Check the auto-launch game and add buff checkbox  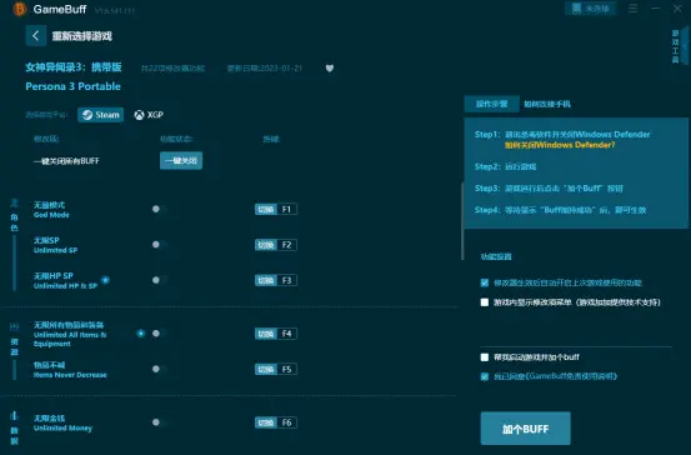pyautogui.click(x=485, y=357)
